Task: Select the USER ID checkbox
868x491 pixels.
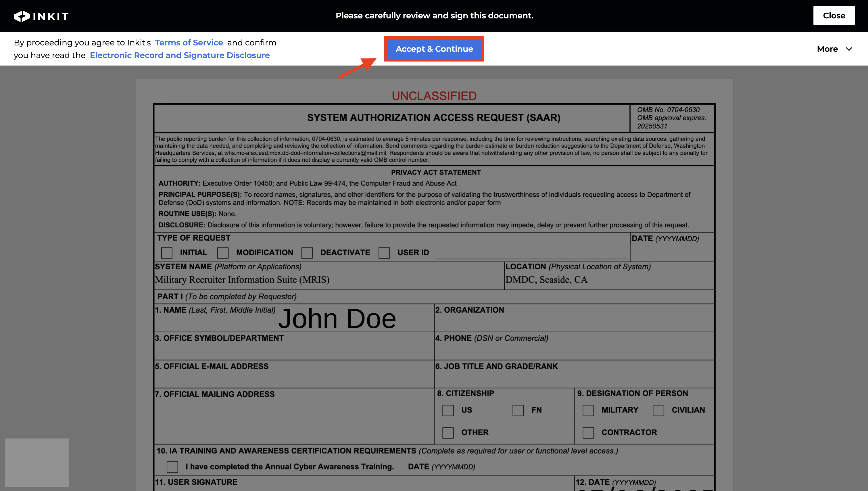Action: [x=384, y=253]
